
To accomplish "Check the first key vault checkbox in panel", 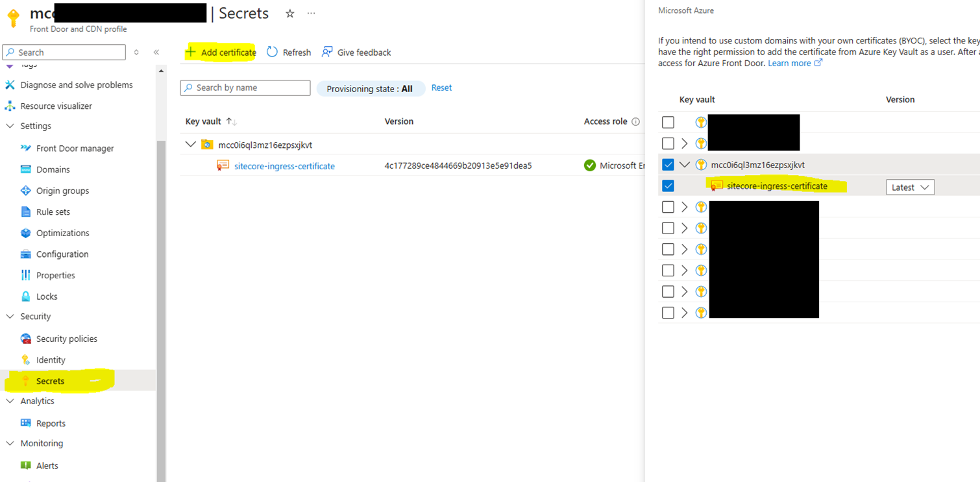I will tap(668, 122).
